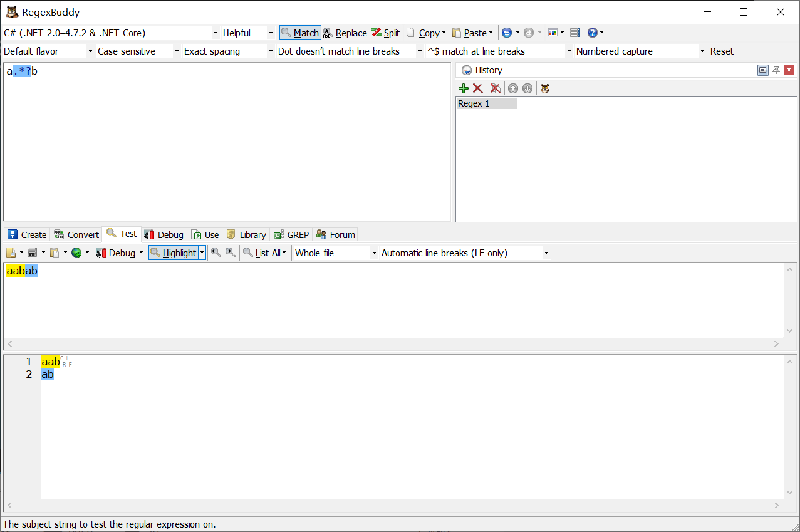The width and height of the screenshot is (800, 532).
Task: Open the Whole file scope dropdown
Action: click(375, 253)
